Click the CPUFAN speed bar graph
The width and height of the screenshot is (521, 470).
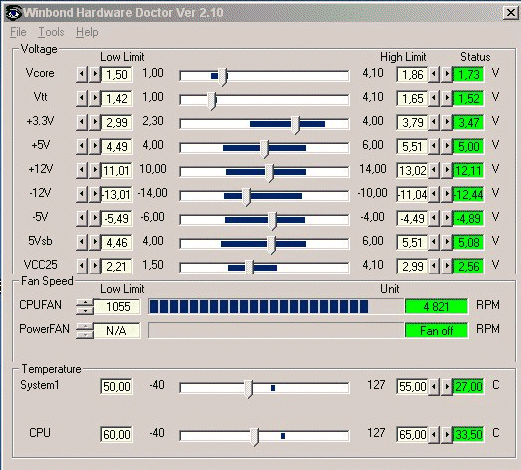point(276,306)
